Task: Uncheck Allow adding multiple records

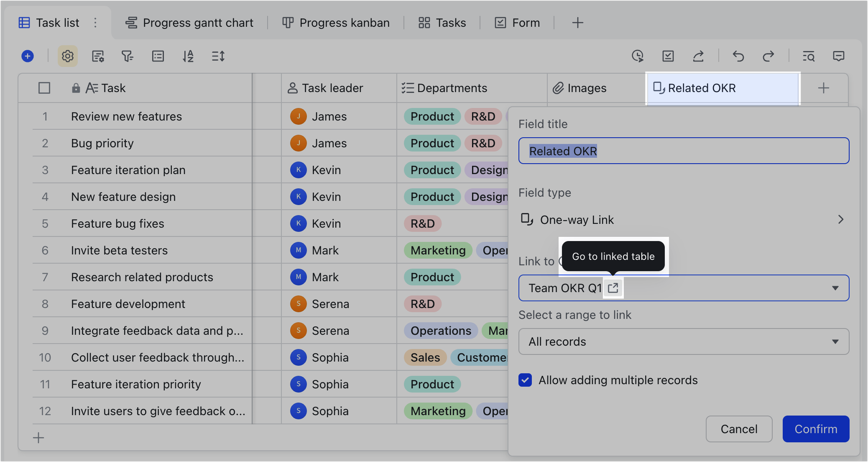Action: click(525, 380)
